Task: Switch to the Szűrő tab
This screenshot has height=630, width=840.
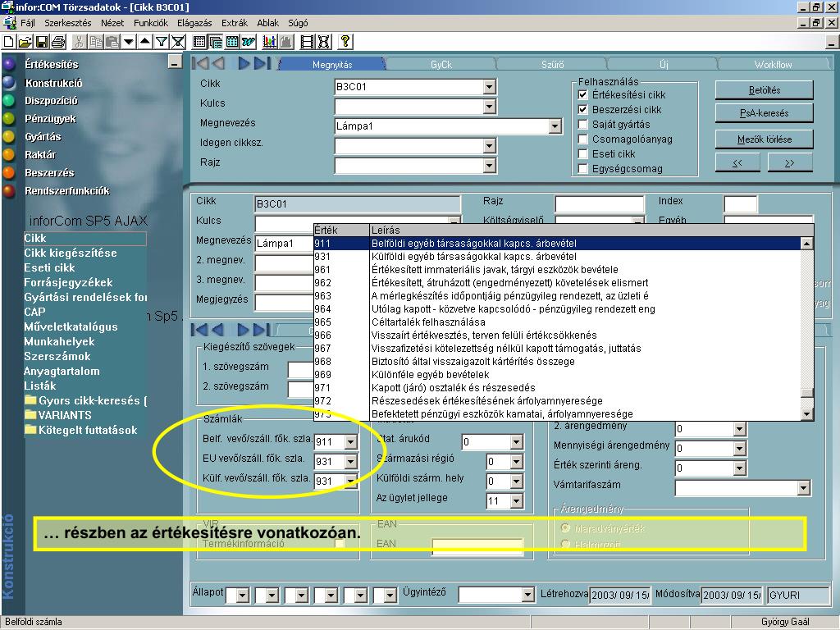Action: tap(552, 64)
